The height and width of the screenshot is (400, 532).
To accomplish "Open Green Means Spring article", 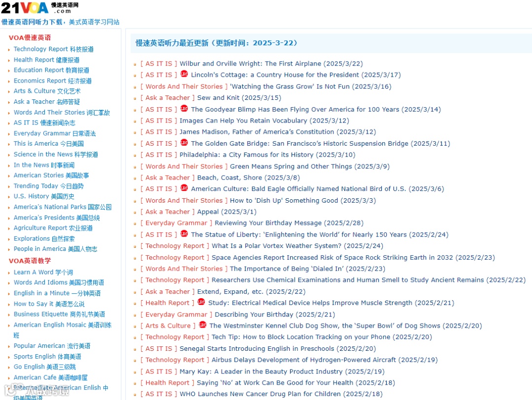I will pos(310,166).
